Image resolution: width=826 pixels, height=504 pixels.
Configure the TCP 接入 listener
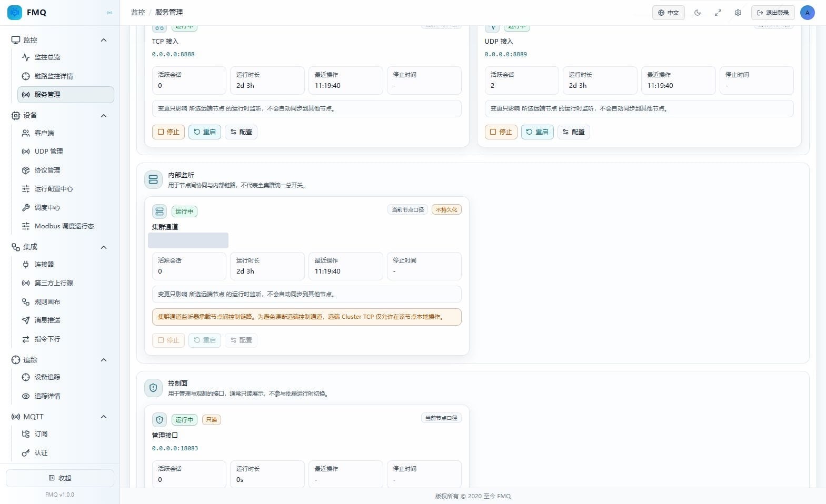click(x=241, y=132)
